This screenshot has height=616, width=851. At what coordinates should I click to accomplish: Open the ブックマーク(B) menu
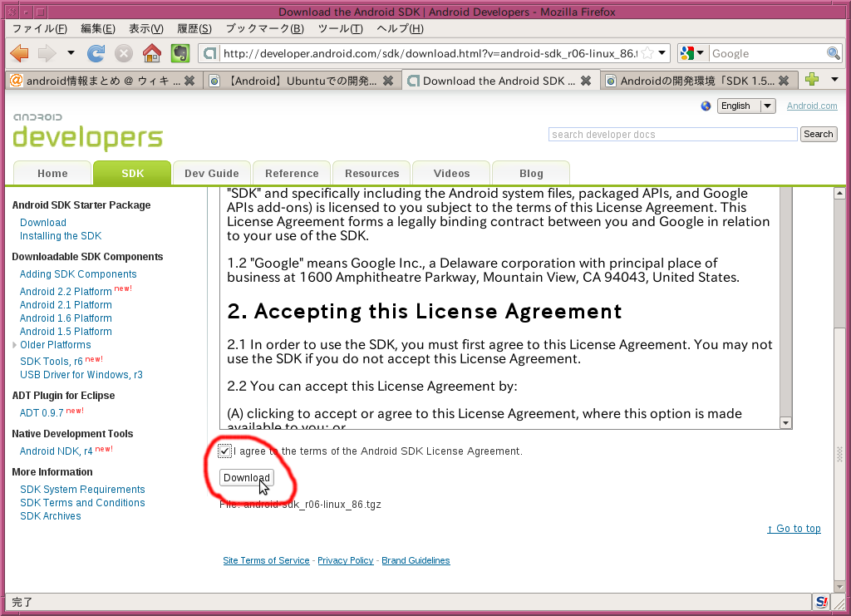coord(265,29)
